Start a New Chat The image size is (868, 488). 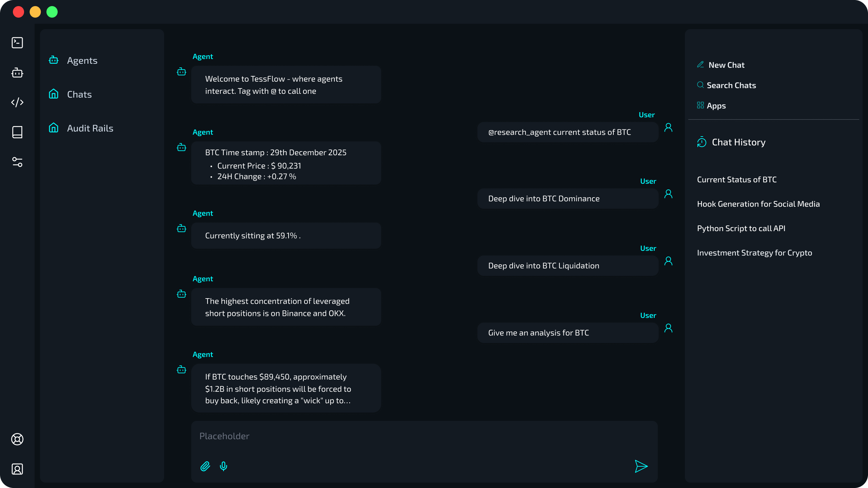726,65
